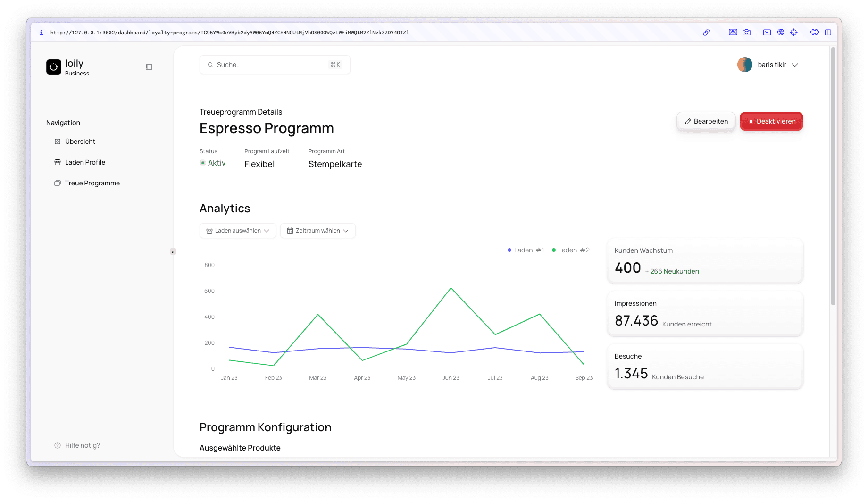Open Laden Profile in the sidebar
The image size is (868, 501).
click(x=85, y=162)
